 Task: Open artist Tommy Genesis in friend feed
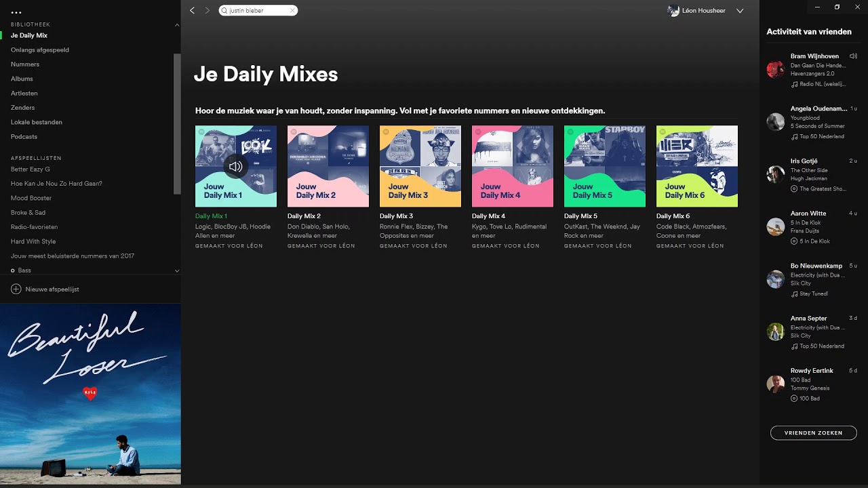810,388
